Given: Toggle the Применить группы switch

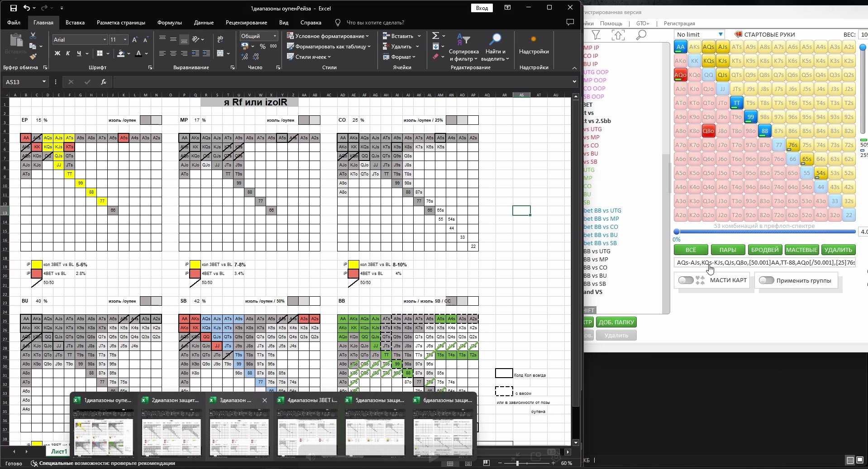Looking at the screenshot, I should pyautogui.click(x=766, y=280).
